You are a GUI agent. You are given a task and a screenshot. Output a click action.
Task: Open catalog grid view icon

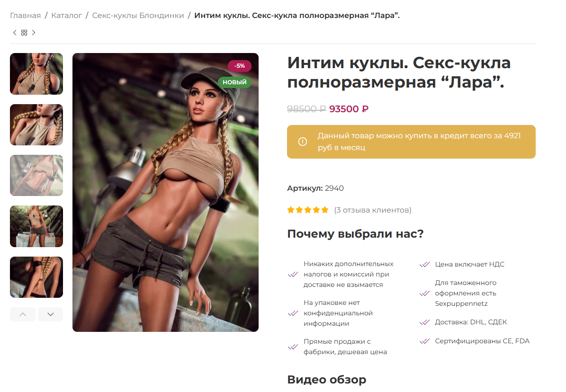pyautogui.click(x=24, y=33)
